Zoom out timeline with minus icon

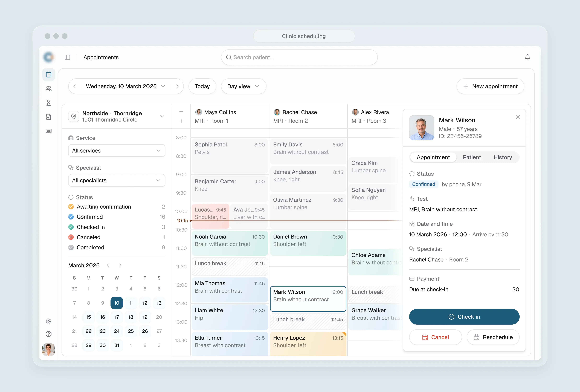[181, 112]
